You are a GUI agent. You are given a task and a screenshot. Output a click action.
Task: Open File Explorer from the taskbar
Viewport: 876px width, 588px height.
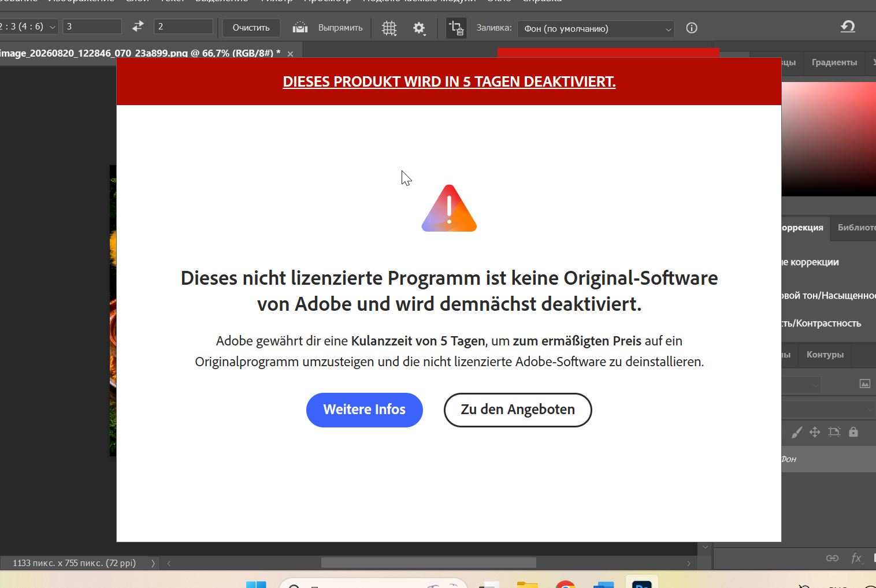(x=527, y=584)
